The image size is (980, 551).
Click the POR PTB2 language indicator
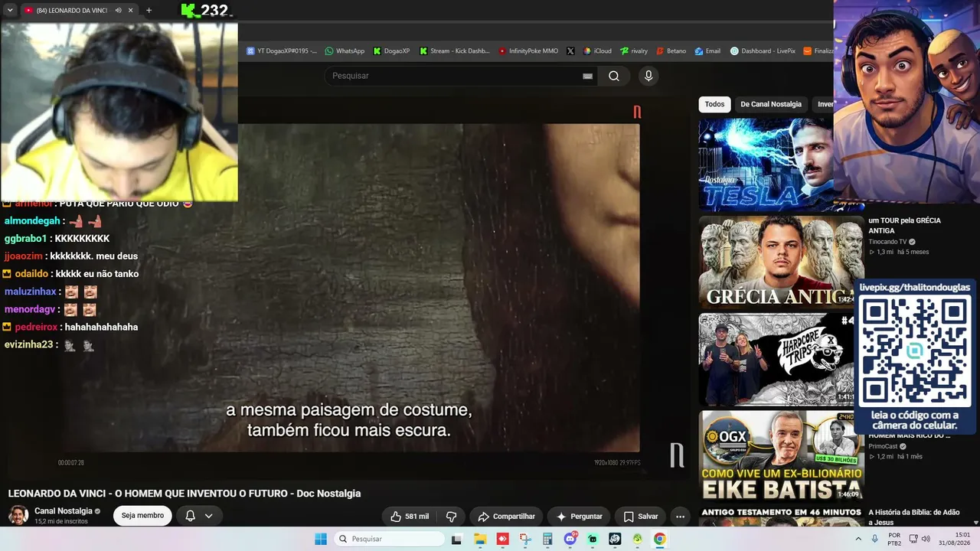click(894, 539)
